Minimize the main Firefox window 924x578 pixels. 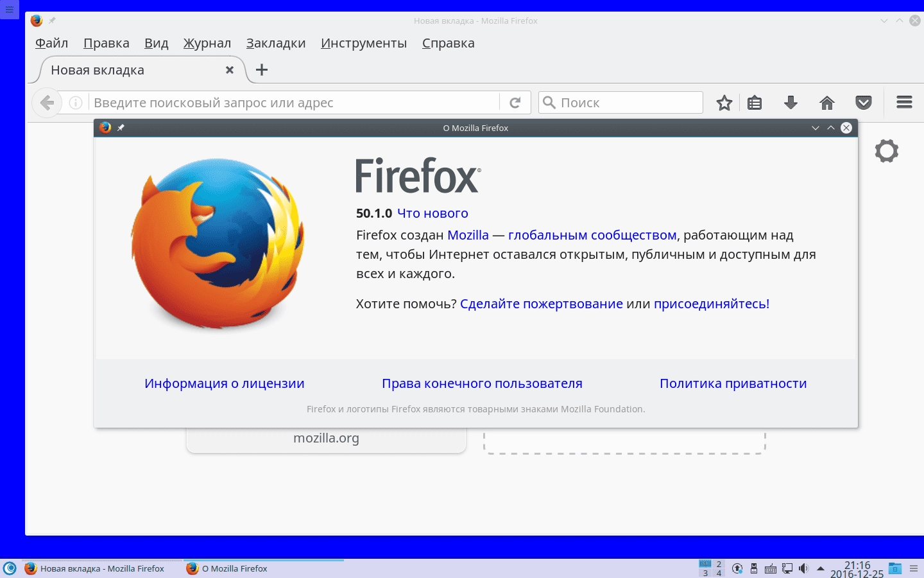pyautogui.click(x=884, y=21)
